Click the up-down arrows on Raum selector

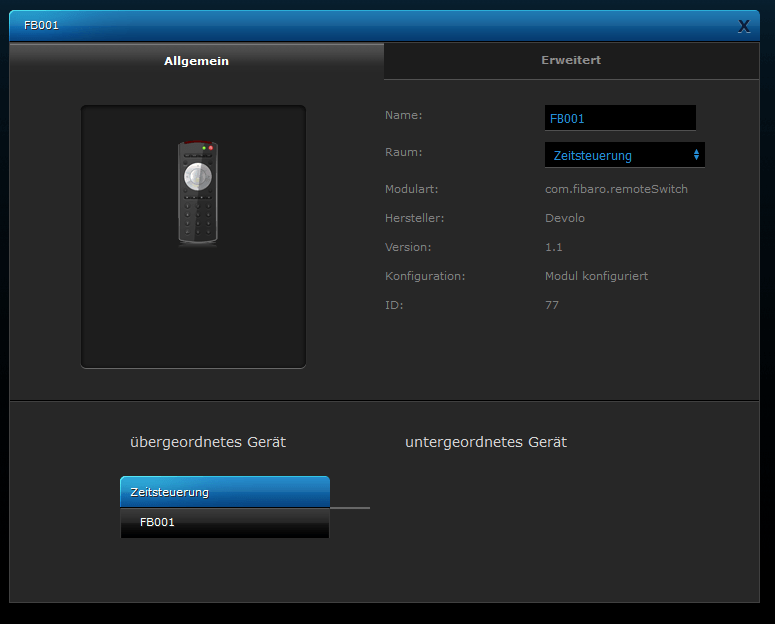tap(696, 155)
